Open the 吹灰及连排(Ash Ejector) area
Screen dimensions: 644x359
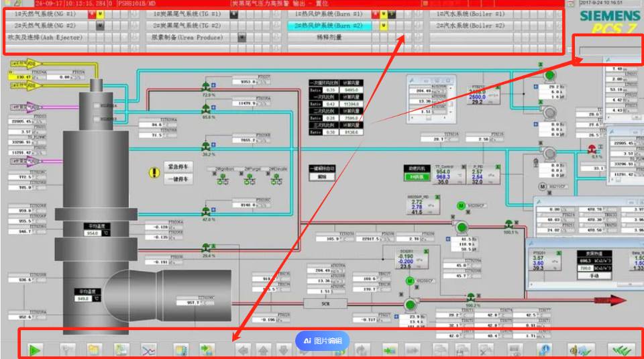point(46,38)
